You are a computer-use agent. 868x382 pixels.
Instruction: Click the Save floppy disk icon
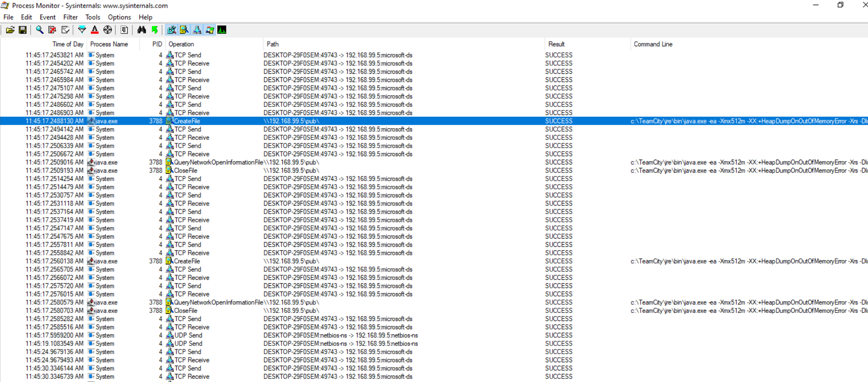(x=23, y=30)
